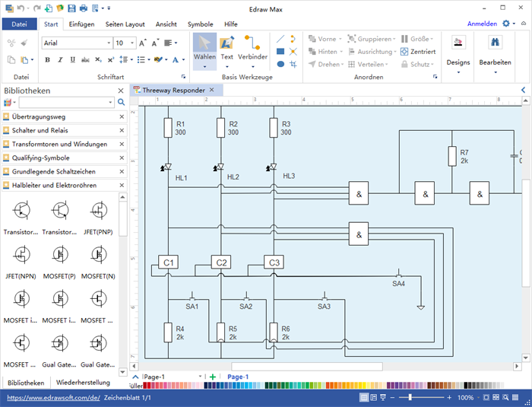This screenshot has height=407, width=532.
Task: Click the Save icon in quick access toolbar
Action: [x=71, y=8]
